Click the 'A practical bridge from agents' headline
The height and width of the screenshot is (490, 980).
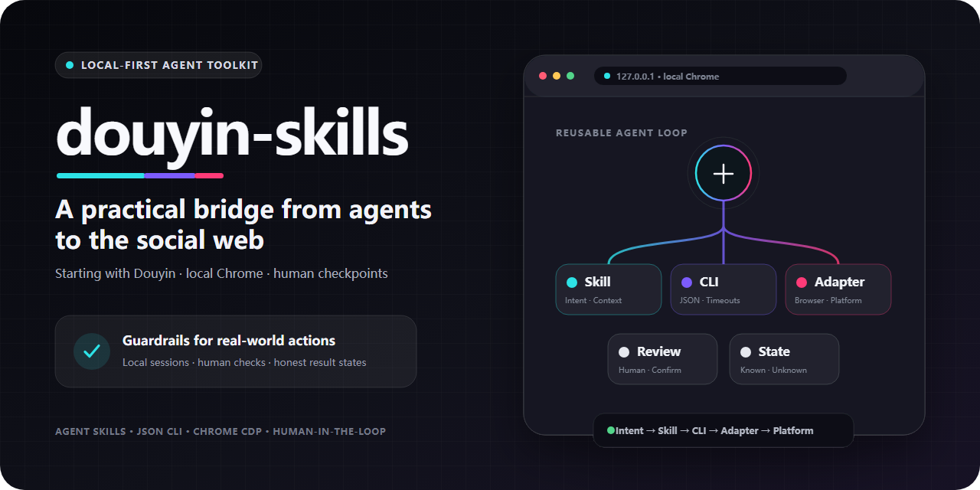pyautogui.click(x=243, y=209)
